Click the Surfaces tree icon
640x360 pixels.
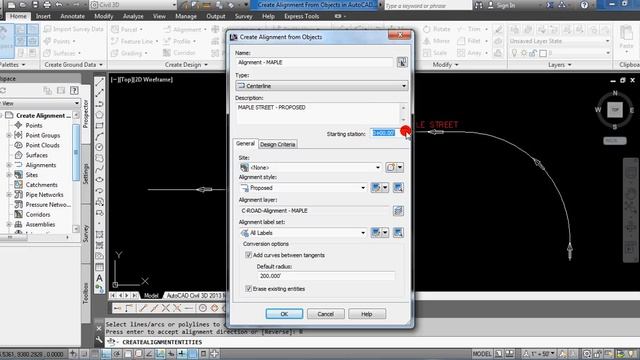pyautogui.click(x=18, y=155)
